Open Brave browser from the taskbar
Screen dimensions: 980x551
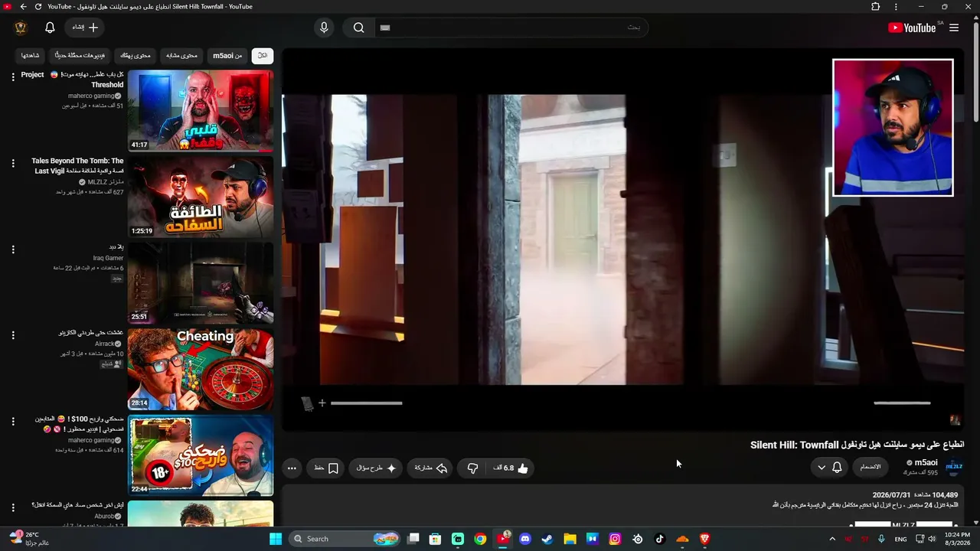(x=705, y=539)
